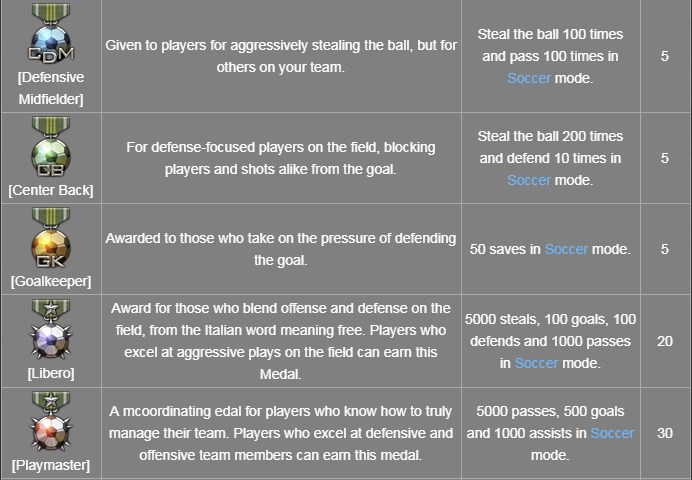Open Soccer link in Center Back requirements
The width and height of the screenshot is (692, 480).
click(x=529, y=180)
